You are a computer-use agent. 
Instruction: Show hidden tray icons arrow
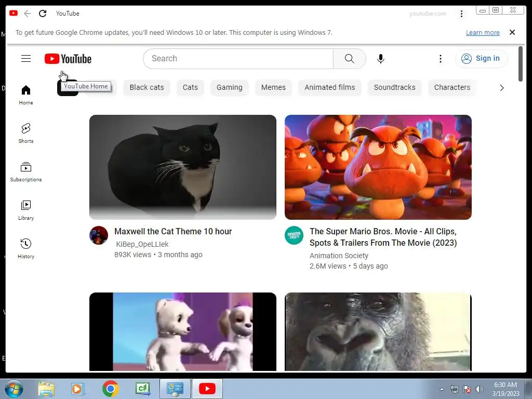pos(442,389)
